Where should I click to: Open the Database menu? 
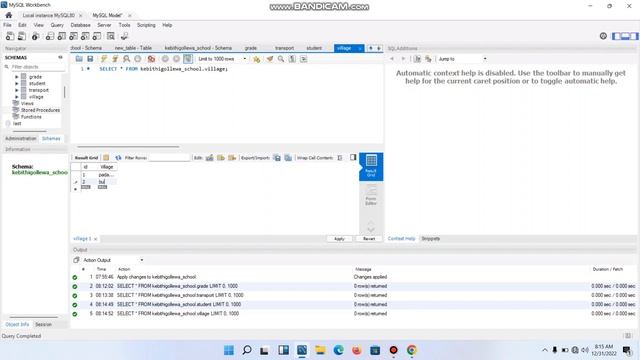coord(80,25)
